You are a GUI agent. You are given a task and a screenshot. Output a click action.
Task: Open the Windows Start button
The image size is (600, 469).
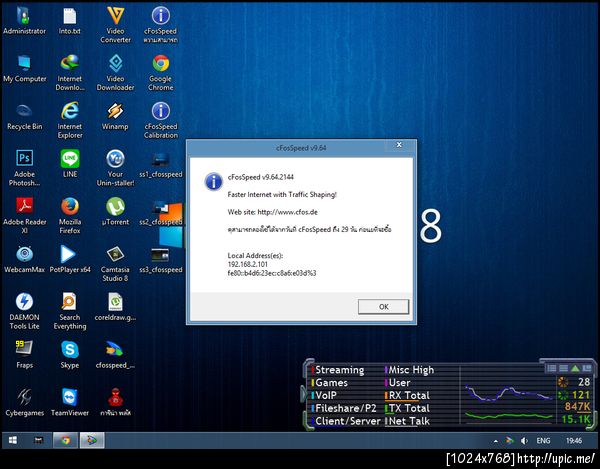pos(12,441)
